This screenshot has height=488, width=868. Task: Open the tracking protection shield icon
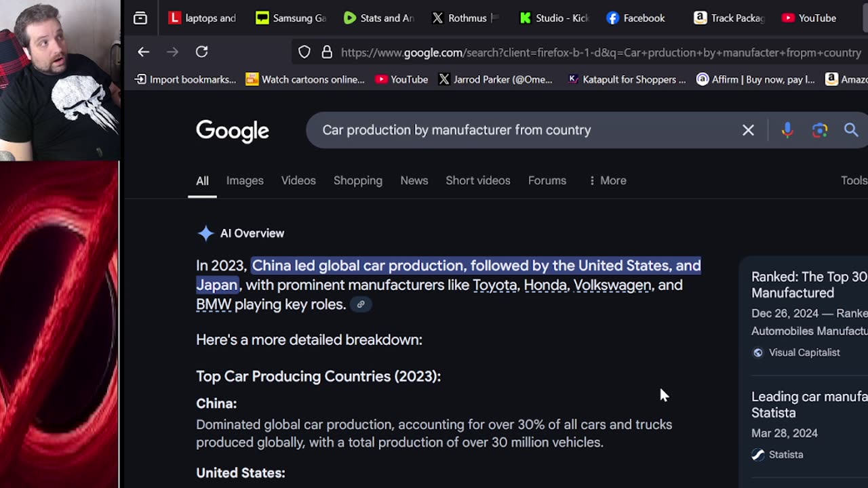tap(304, 52)
